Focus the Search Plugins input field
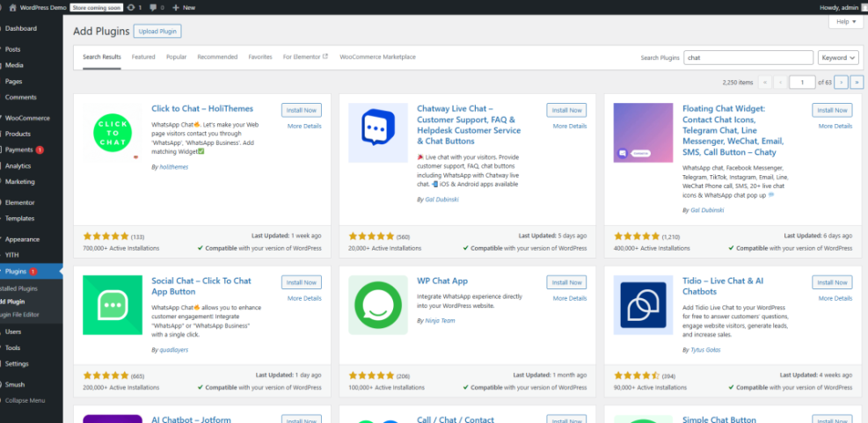Screen dimensions: 868x423 point(749,57)
